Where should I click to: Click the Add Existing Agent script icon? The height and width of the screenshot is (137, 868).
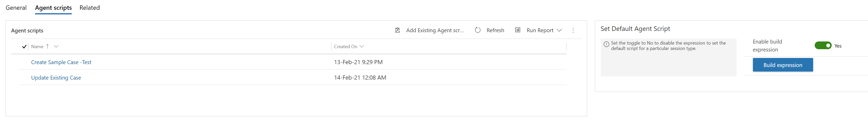click(x=397, y=30)
